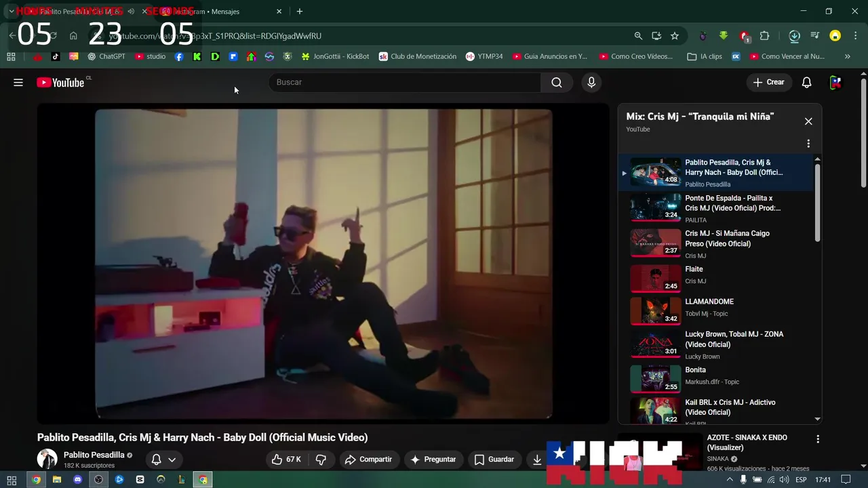Open the YTMP34 bookmark
The image size is (868, 488).
click(484, 57)
